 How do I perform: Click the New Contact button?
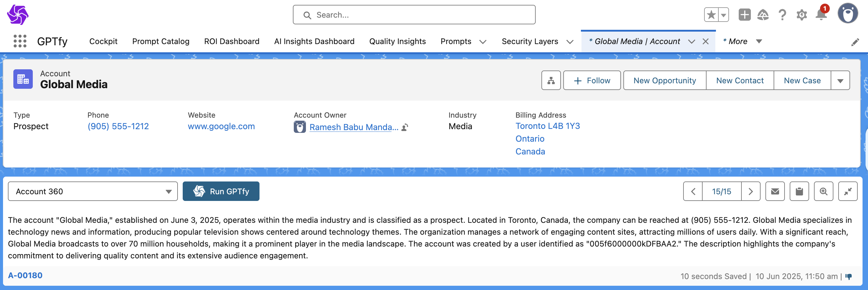740,80
